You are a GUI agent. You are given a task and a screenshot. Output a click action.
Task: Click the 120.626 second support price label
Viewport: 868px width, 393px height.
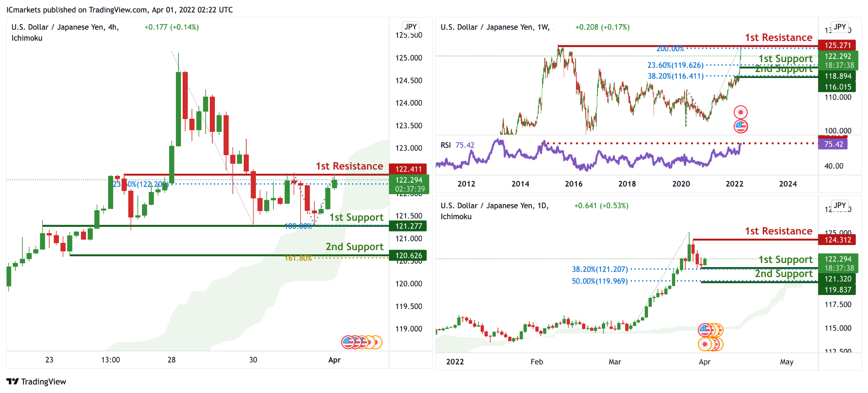408,255
